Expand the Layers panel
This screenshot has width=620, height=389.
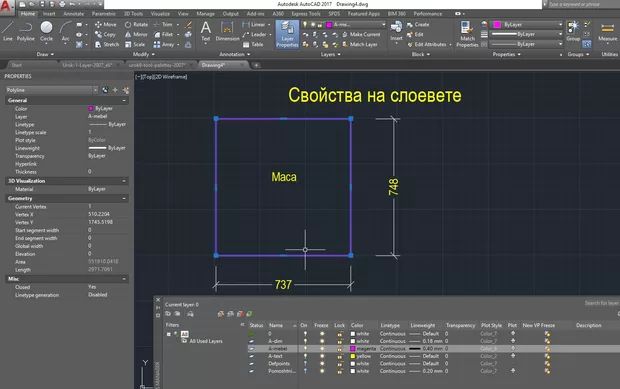pos(331,55)
